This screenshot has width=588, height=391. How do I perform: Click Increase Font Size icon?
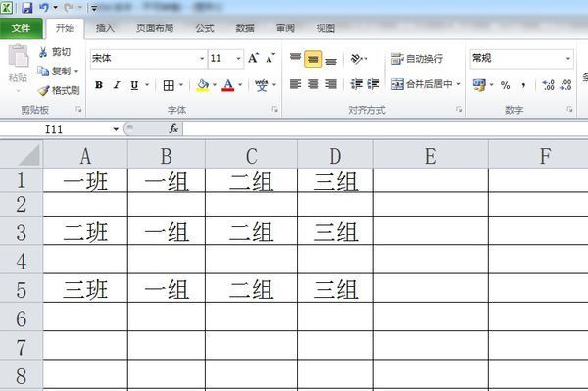point(253,58)
